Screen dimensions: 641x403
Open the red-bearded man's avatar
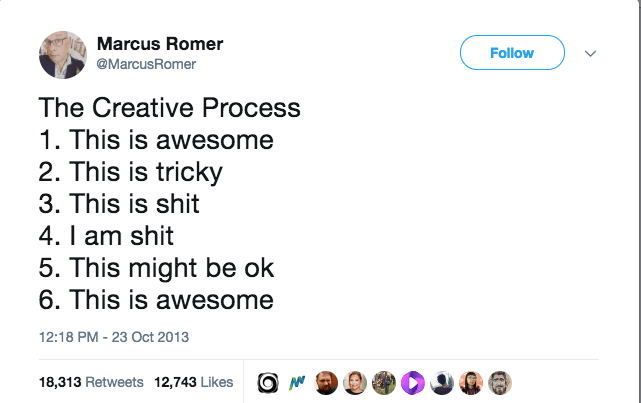[x=326, y=382]
